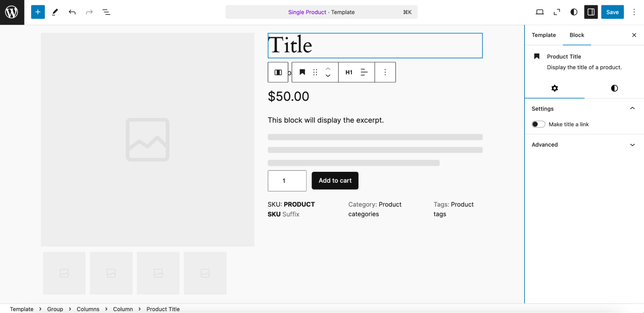This screenshot has height=313, width=644.
Task: Change heading level via H1 button
Action: click(x=349, y=72)
